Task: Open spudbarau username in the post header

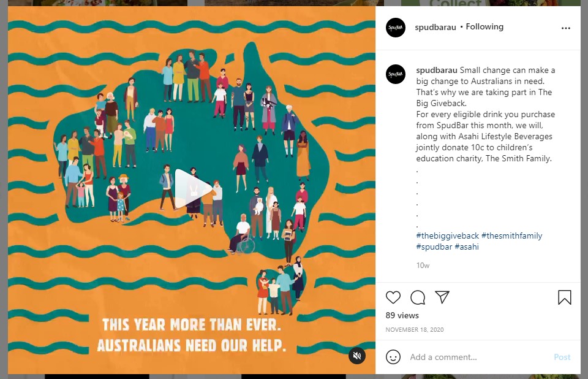Action: (435, 27)
